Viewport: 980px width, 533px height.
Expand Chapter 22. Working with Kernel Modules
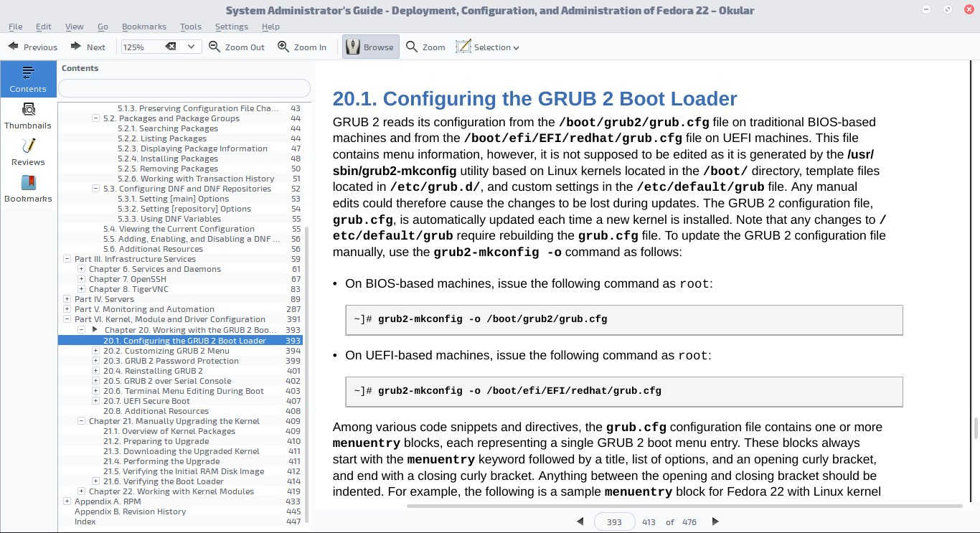[x=82, y=491]
